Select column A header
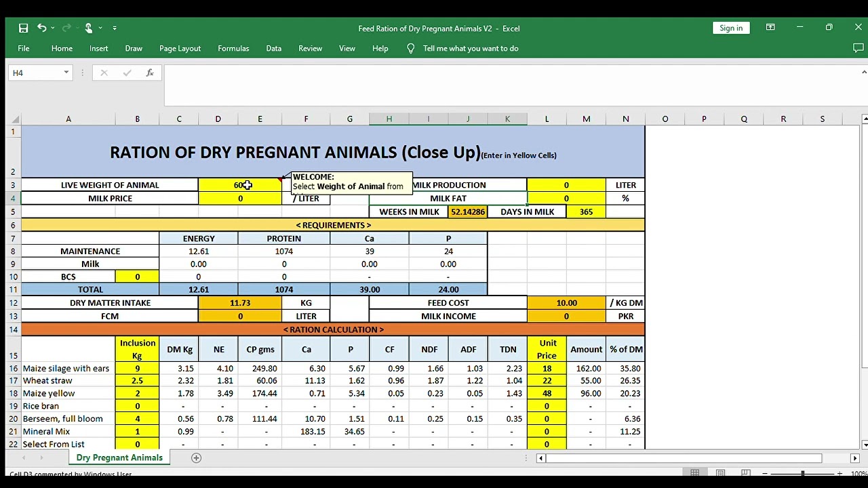 pyautogui.click(x=68, y=119)
